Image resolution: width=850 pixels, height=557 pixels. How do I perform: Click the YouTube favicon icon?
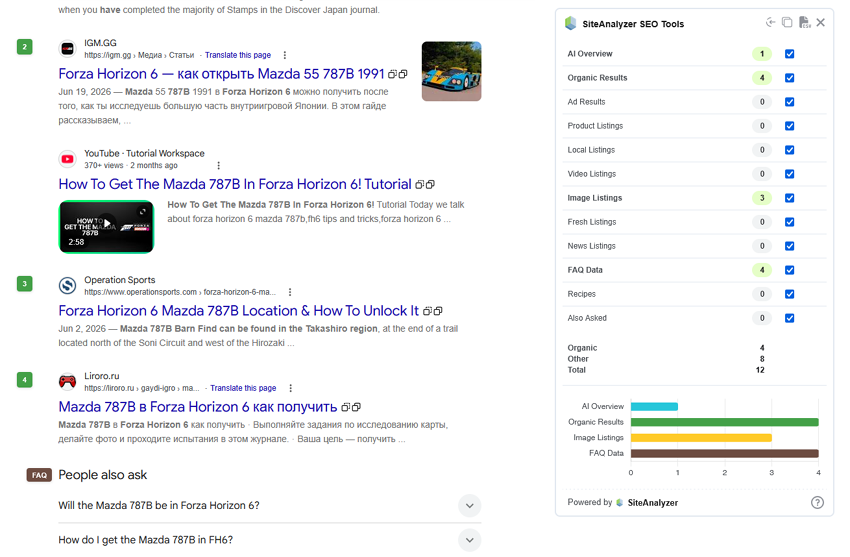point(67,159)
